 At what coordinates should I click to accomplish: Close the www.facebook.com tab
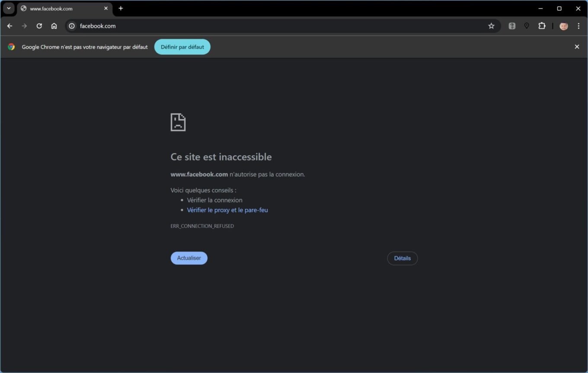coord(105,8)
